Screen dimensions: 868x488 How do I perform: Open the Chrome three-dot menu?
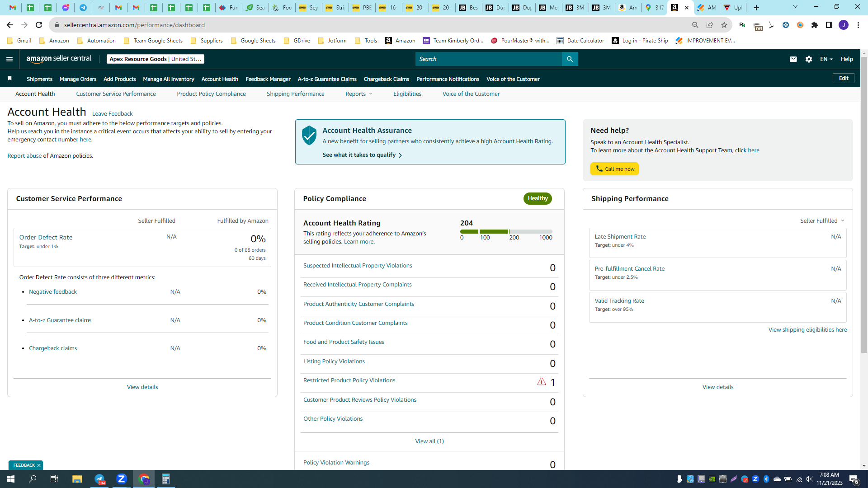[x=858, y=25]
